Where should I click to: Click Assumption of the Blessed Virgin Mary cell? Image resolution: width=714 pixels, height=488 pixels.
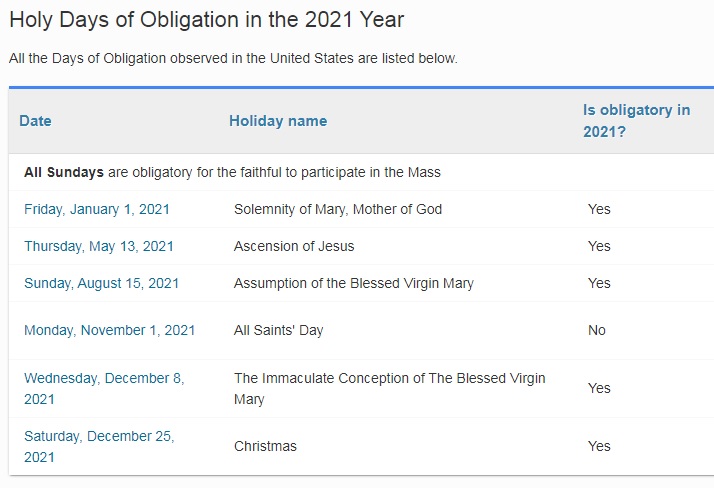point(354,283)
